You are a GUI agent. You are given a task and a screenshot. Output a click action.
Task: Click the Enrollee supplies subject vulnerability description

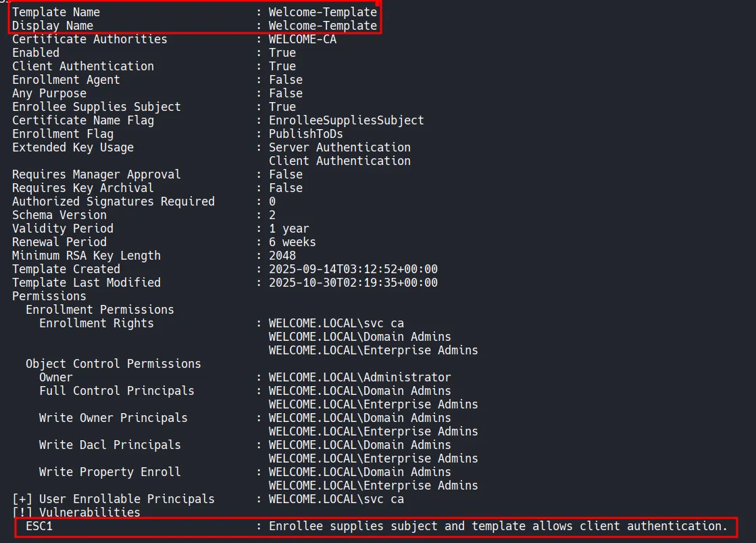click(x=497, y=526)
